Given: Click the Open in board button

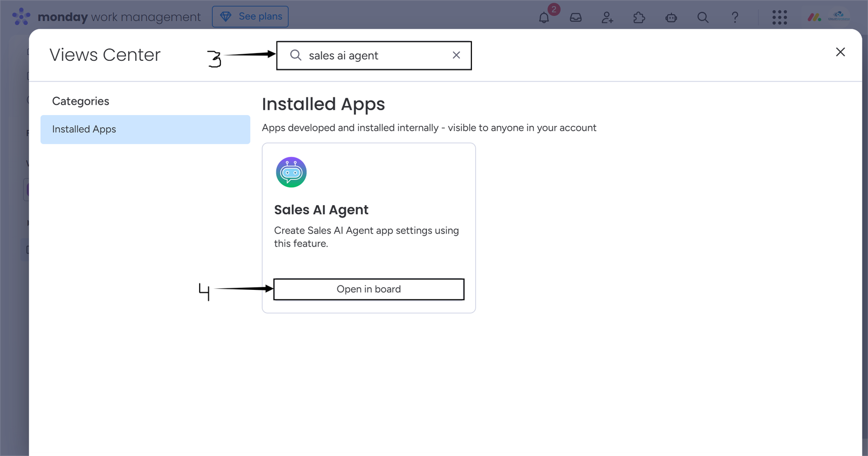Looking at the screenshot, I should tap(369, 289).
